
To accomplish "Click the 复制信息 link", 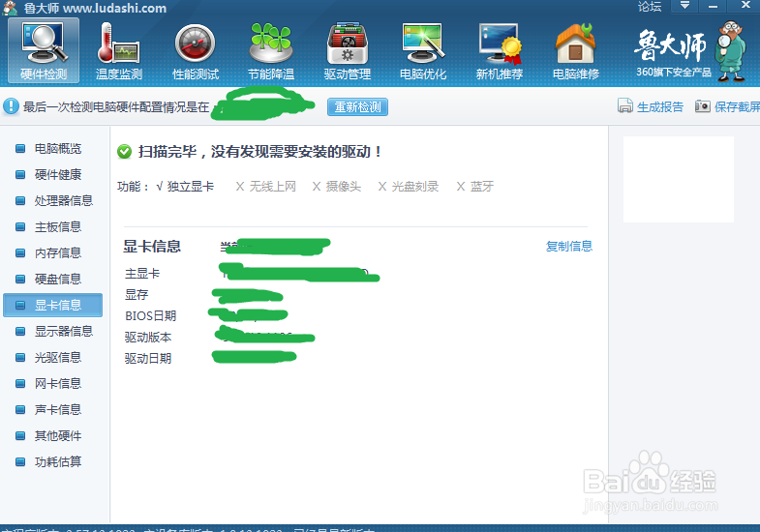I will pos(569,247).
